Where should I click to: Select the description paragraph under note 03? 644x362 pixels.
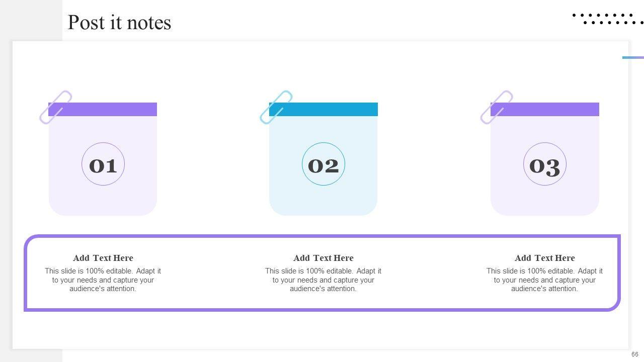point(544,280)
